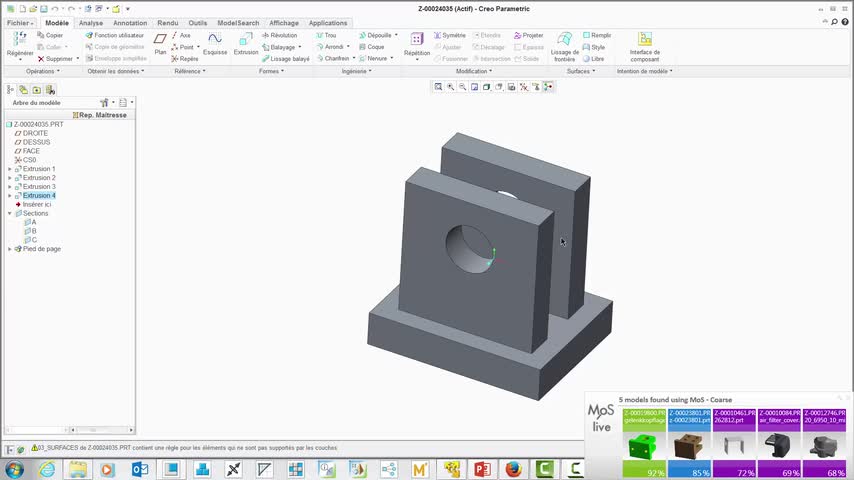Open the Surfaces group dropdown
This screenshot has width=854, height=480.
[x=581, y=71]
